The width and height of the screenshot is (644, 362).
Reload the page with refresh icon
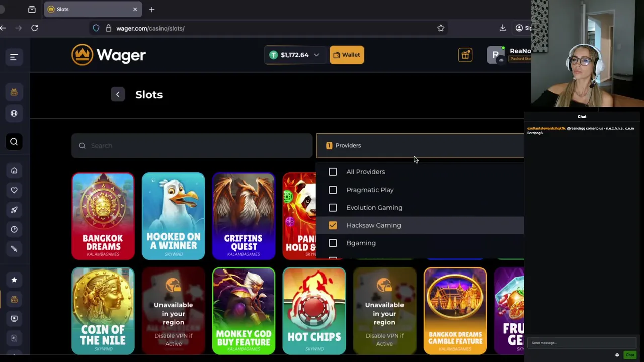pos(35,28)
